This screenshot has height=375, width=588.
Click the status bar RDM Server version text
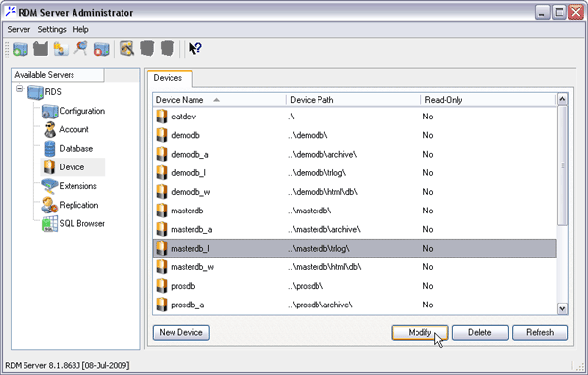coord(67,365)
